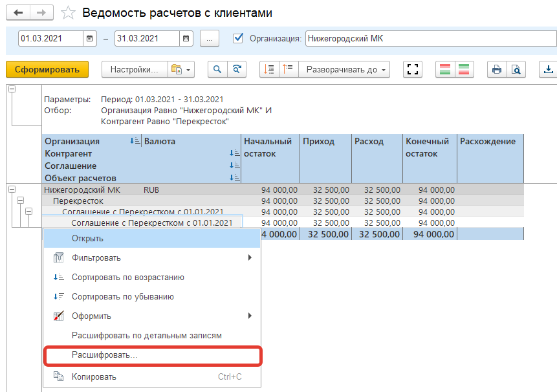Open the Настройки... button
This screenshot has height=392, width=557.
pyautogui.click(x=134, y=69)
